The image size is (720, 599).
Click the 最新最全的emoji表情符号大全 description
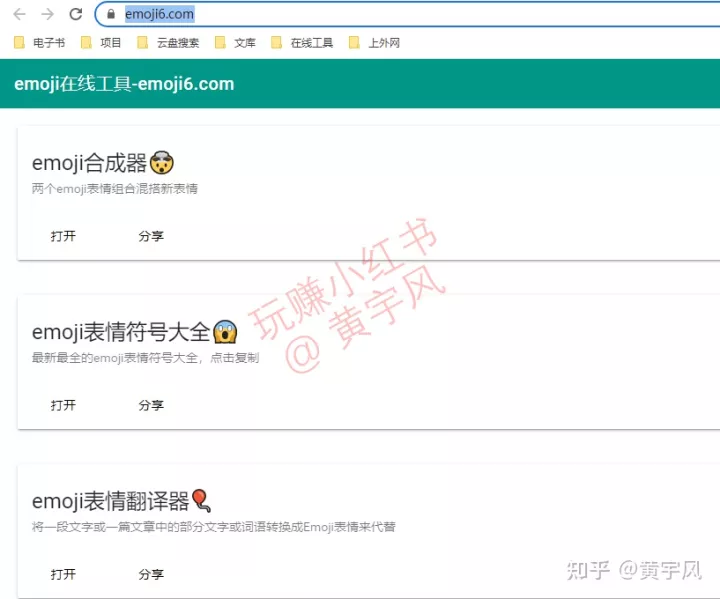tap(145, 358)
